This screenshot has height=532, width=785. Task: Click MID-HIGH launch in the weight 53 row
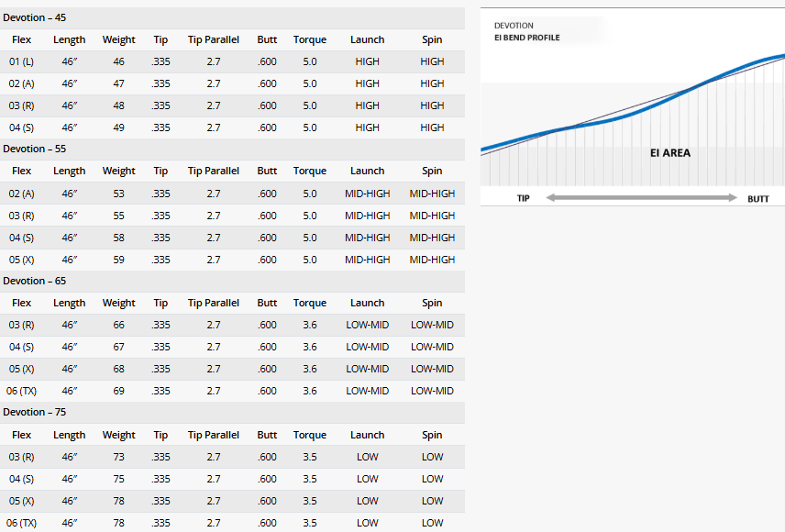point(368,194)
